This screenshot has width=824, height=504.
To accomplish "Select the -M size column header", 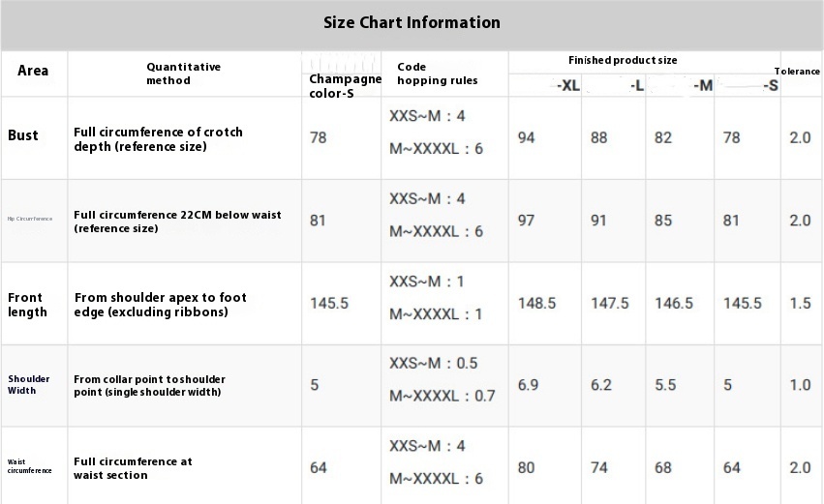I will click(703, 85).
